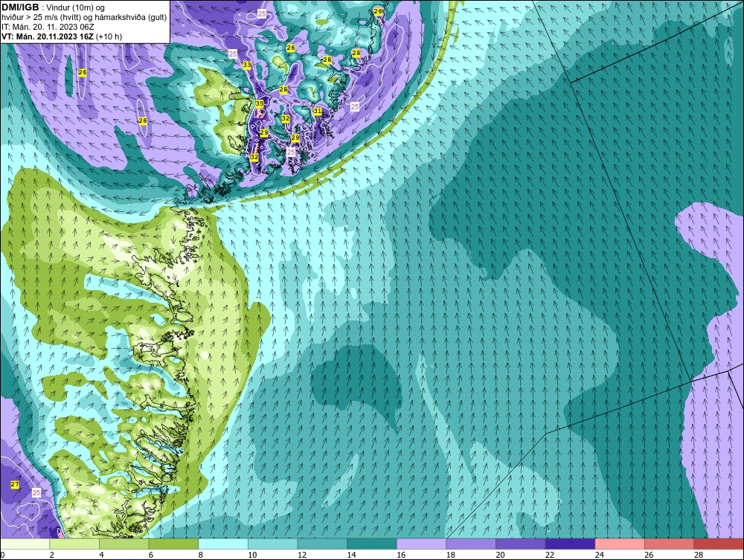The image size is (744, 560).
Task: Click the legend scale value 20
Action: click(500, 555)
